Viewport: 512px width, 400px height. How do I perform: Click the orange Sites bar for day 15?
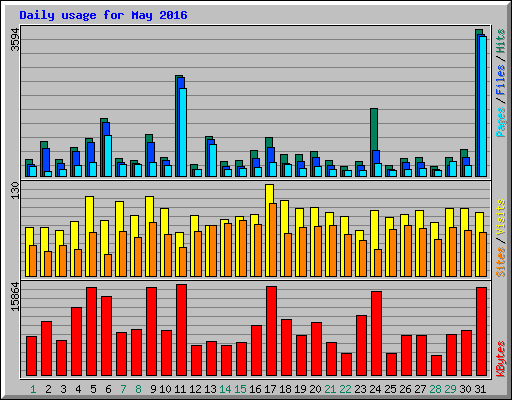pos(243,248)
